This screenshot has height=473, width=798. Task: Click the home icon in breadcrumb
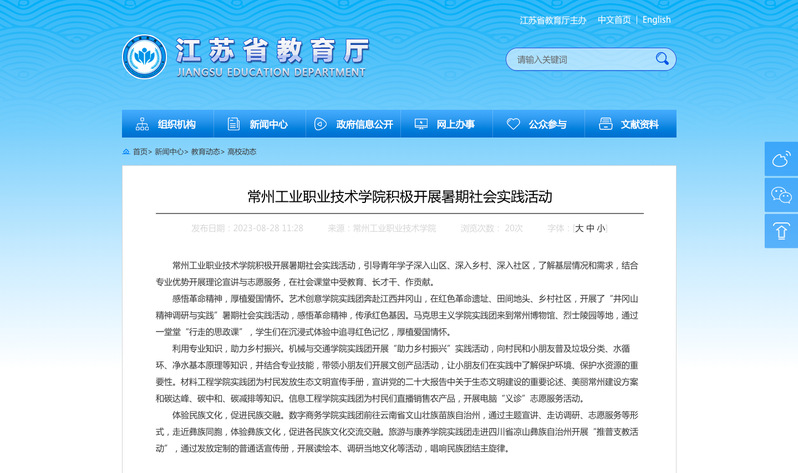[x=126, y=152]
